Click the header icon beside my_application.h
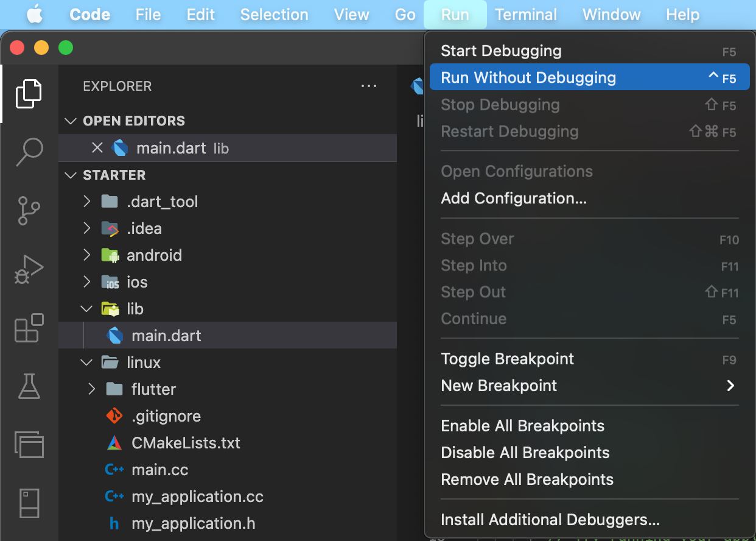 coord(114,523)
